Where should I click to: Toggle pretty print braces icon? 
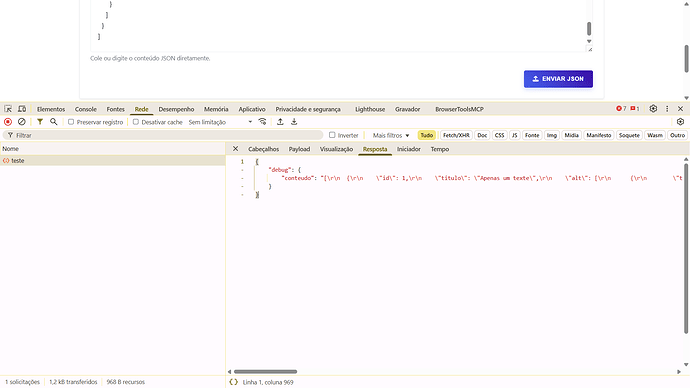tap(233, 382)
